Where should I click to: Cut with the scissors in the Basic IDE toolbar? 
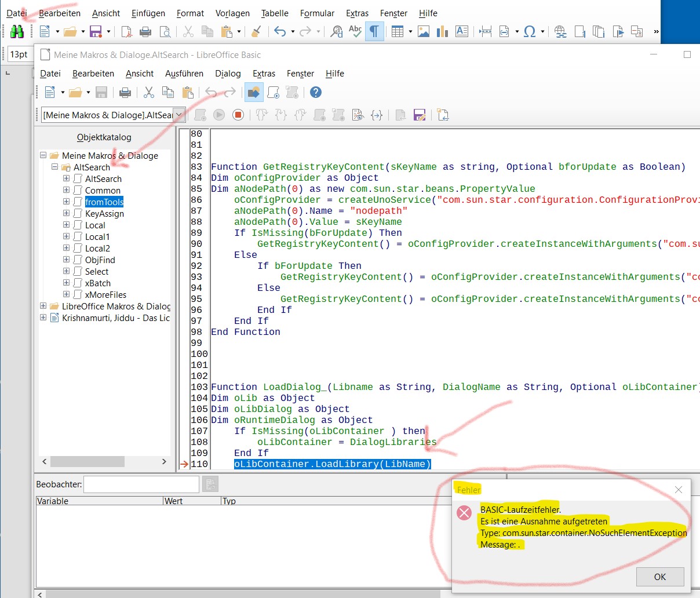(x=149, y=92)
